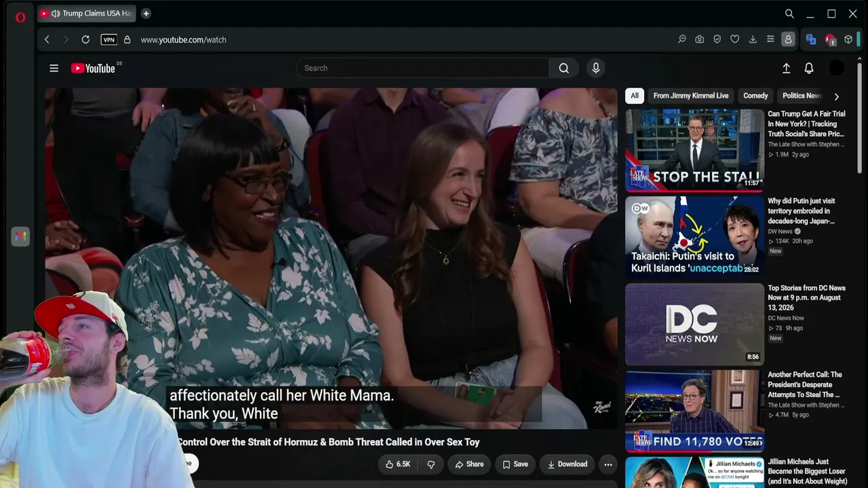Screen dimensions: 868x488
Task: Select the Comedy filter chip
Action: tap(755, 96)
